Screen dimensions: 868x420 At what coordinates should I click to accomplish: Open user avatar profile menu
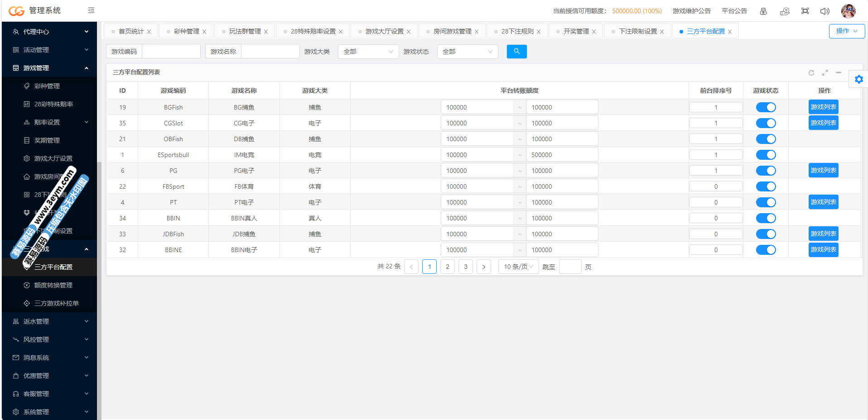[x=848, y=11]
